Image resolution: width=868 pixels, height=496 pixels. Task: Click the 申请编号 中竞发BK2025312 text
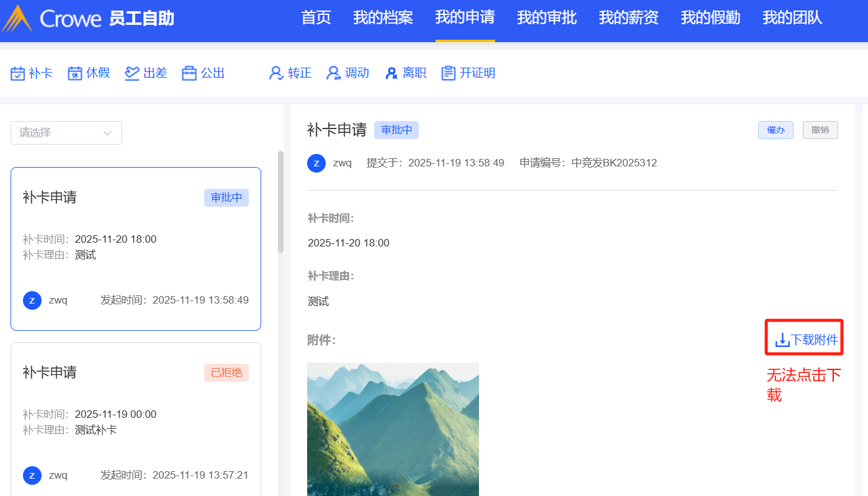588,163
